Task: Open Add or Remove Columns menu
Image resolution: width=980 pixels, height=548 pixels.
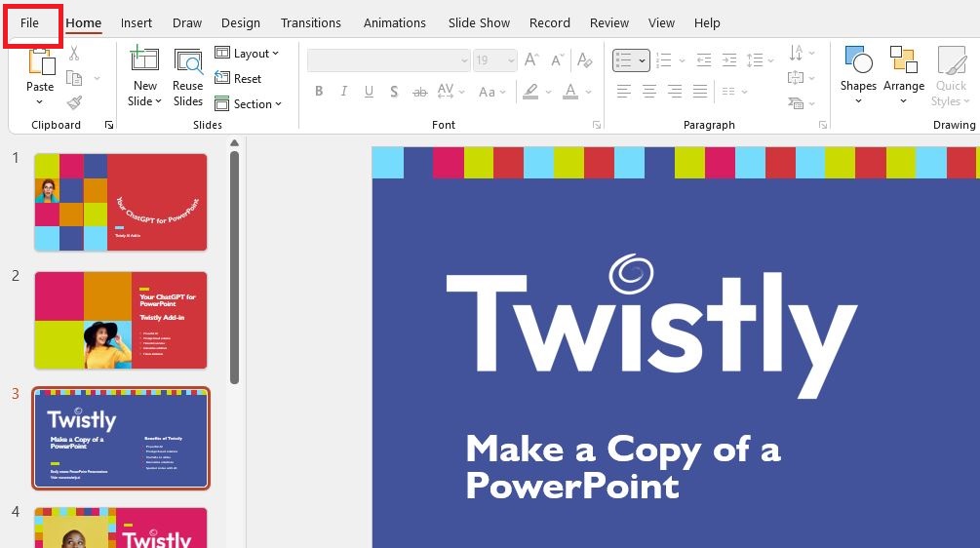Action: 734,92
